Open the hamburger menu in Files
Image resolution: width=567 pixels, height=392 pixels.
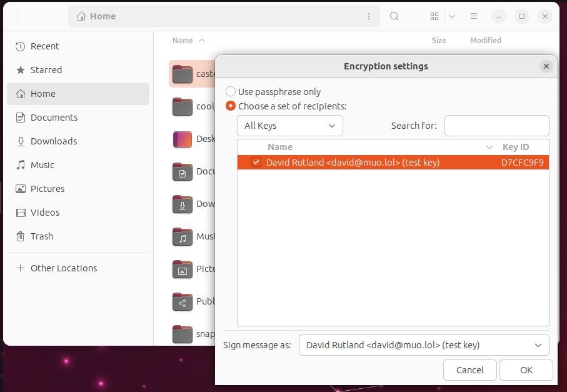pos(473,16)
